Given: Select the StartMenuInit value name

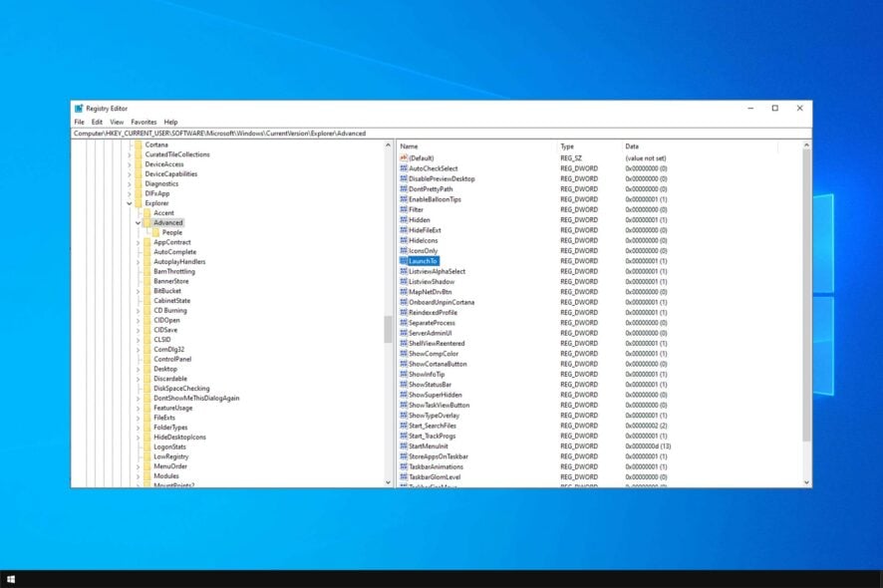Looking at the screenshot, I should coord(429,446).
